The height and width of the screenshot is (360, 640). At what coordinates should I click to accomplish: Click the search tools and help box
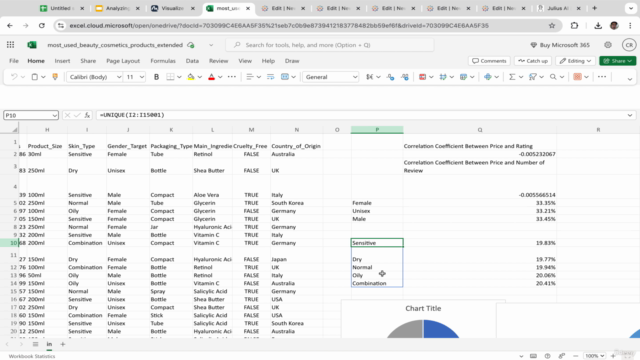click(x=330, y=45)
